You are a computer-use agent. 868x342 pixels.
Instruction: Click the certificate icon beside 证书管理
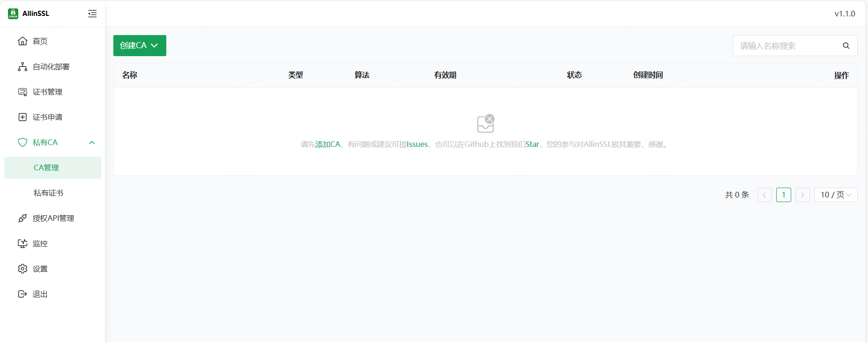pos(22,92)
